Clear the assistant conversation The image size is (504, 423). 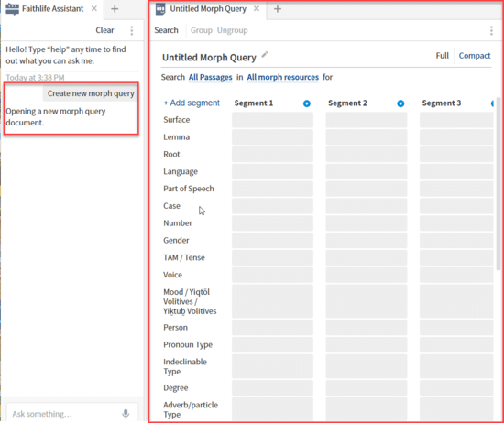click(104, 30)
